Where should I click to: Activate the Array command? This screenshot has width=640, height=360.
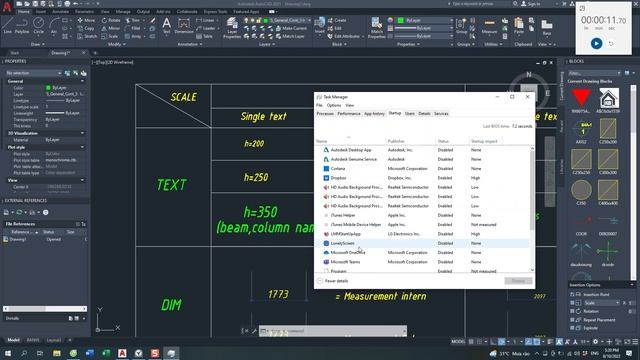pyautogui.click(x=133, y=36)
